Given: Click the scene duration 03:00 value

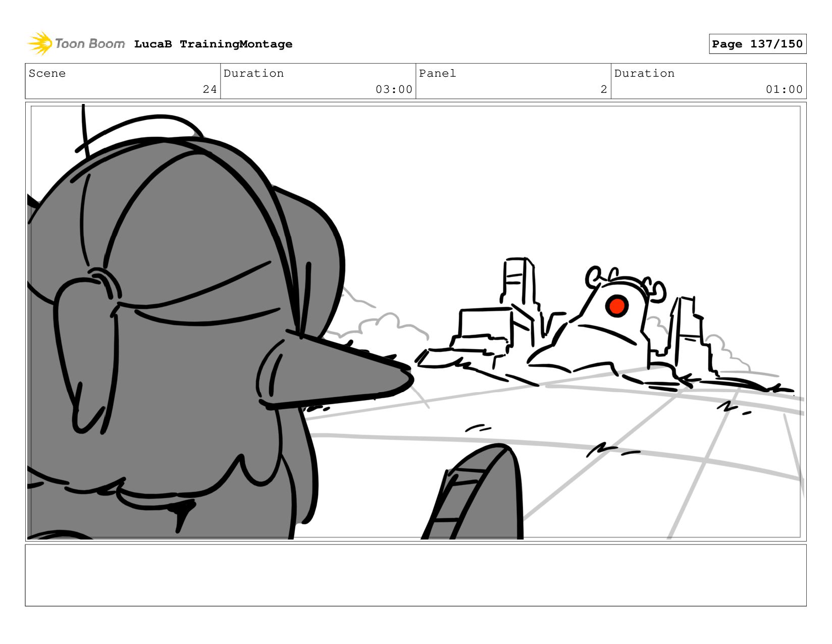Looking at the screenshot, I should [394, 89].
